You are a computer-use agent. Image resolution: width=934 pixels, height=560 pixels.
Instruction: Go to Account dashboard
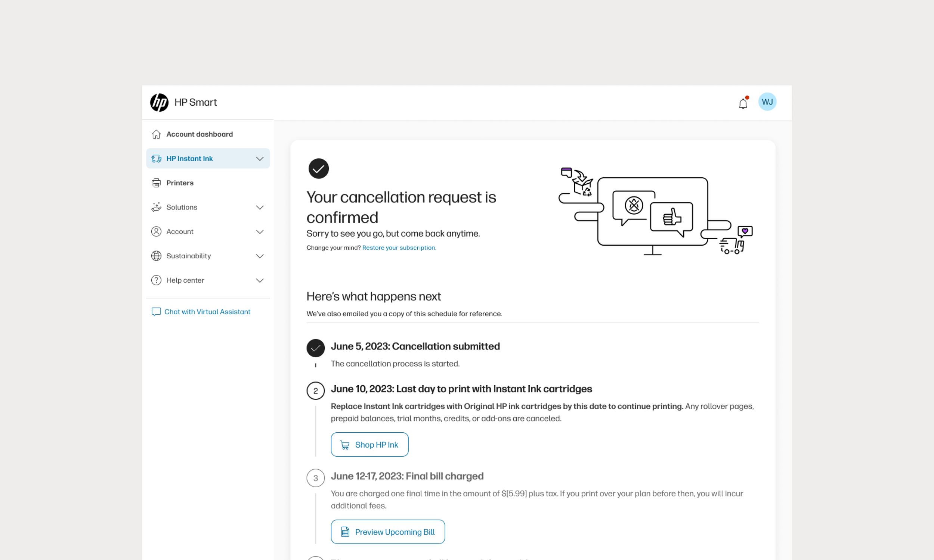[200, 134]
